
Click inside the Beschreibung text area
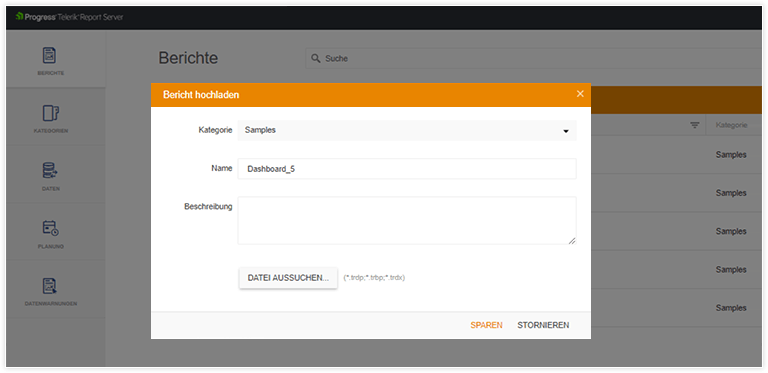click(x=407, y=221)
